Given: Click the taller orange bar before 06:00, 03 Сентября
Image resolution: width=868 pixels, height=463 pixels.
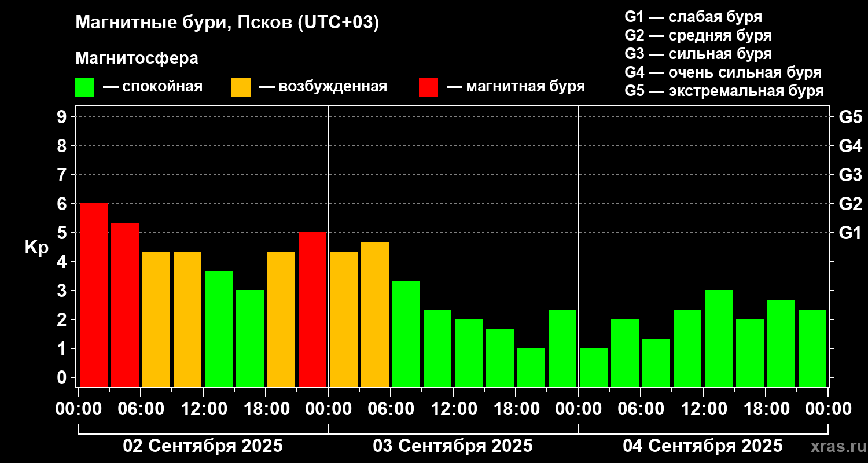Looking at the screenshot, I should (375, 314).
